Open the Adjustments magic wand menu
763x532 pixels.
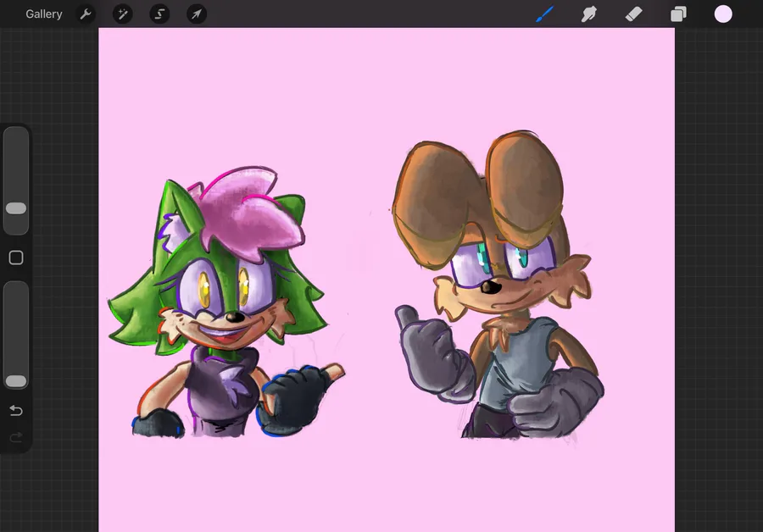tap(123, 14)
